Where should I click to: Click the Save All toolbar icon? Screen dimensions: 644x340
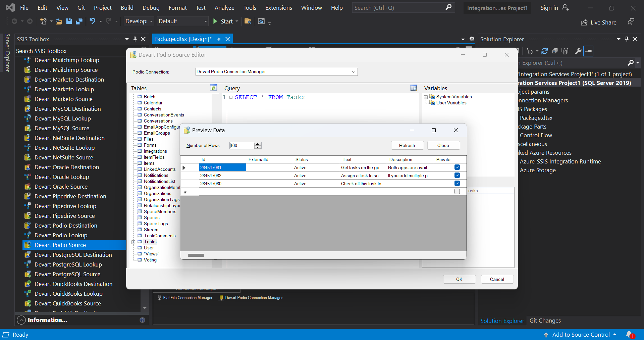pyautogui.click(x=79, y=21)
